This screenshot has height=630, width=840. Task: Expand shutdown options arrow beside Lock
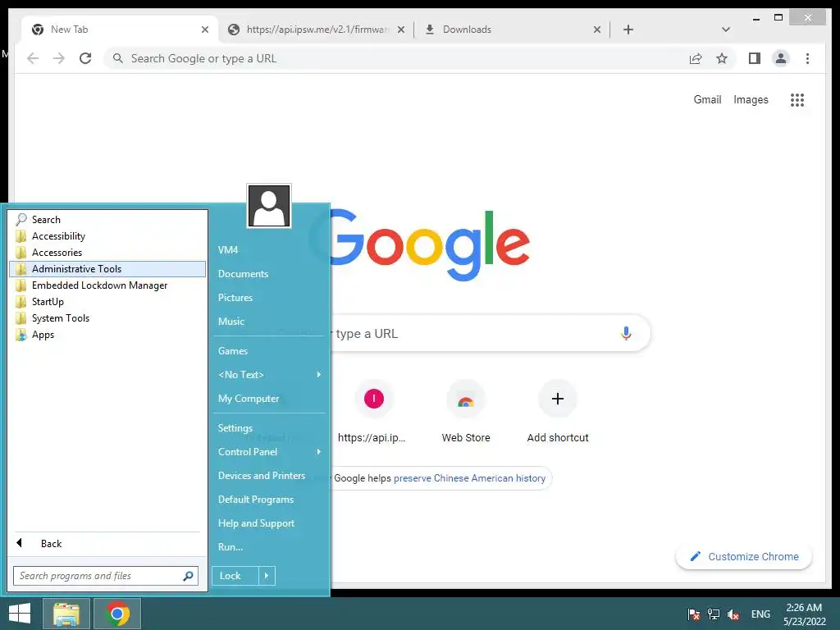[x=267, y=576]
